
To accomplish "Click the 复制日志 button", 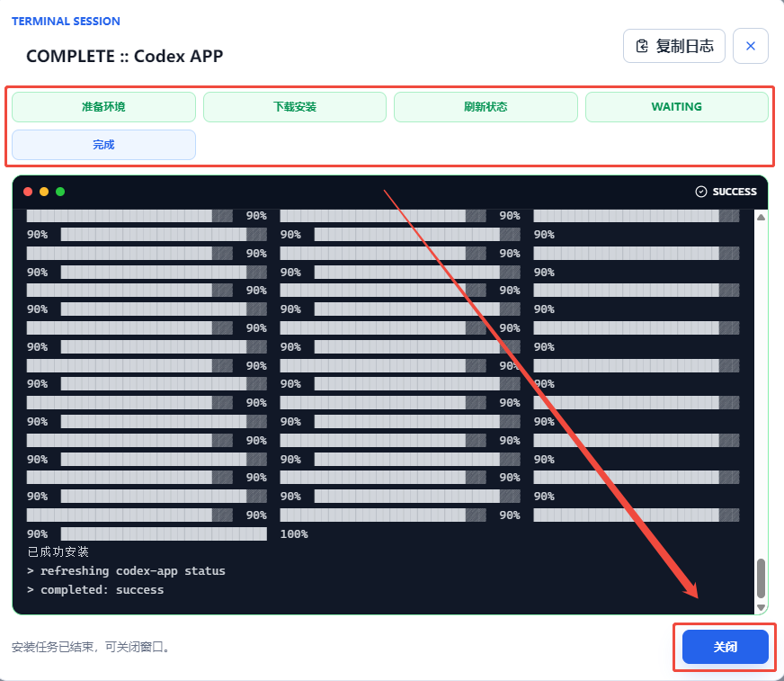I will tap(674, 46).
